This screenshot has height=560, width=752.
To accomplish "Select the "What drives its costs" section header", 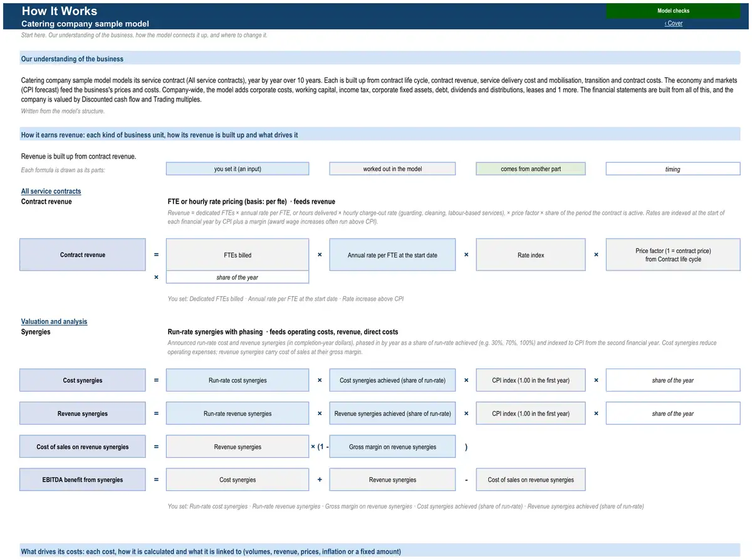I will click(380, 551).
